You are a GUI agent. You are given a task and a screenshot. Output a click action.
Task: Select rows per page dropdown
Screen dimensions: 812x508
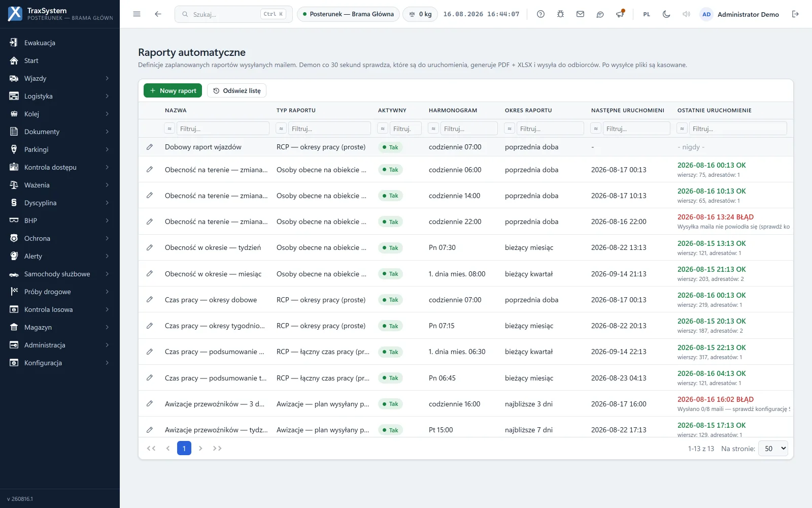(x=773, y=449)
